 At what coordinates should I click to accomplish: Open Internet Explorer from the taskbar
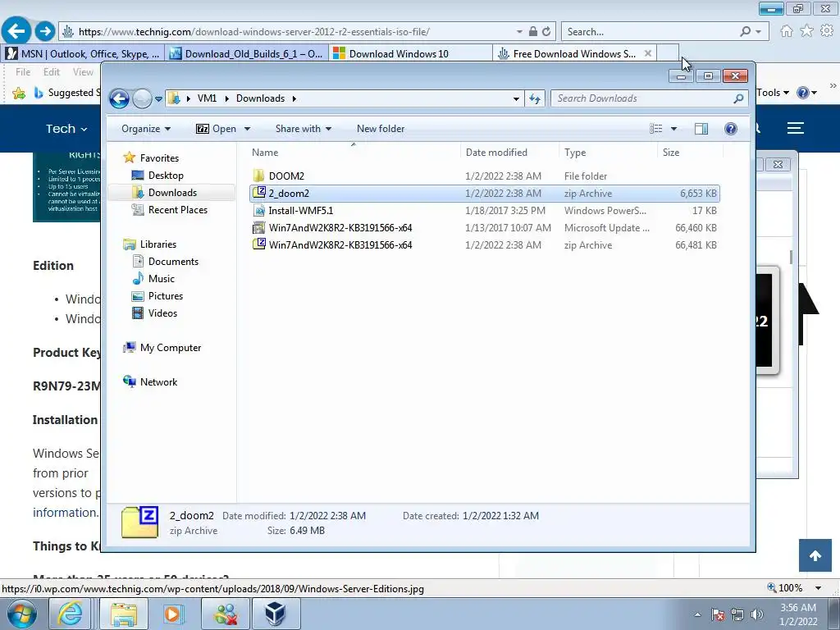tap(71, 614)
